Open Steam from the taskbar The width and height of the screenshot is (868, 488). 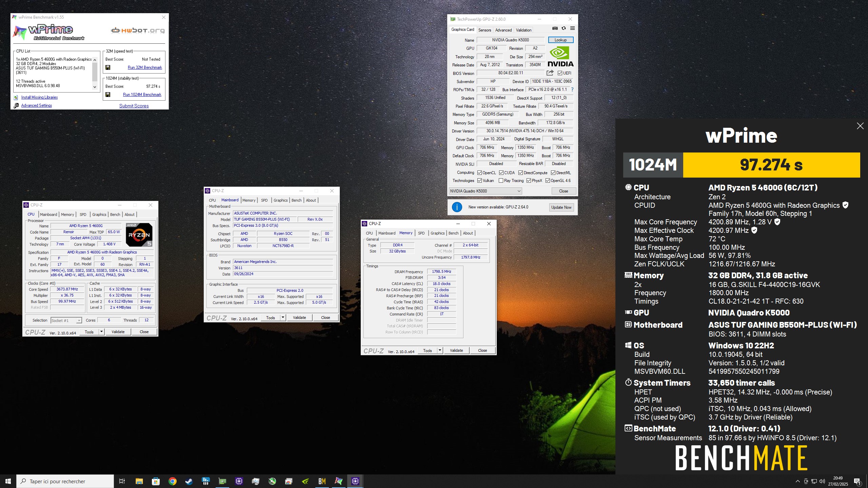(x=189, y=481)
